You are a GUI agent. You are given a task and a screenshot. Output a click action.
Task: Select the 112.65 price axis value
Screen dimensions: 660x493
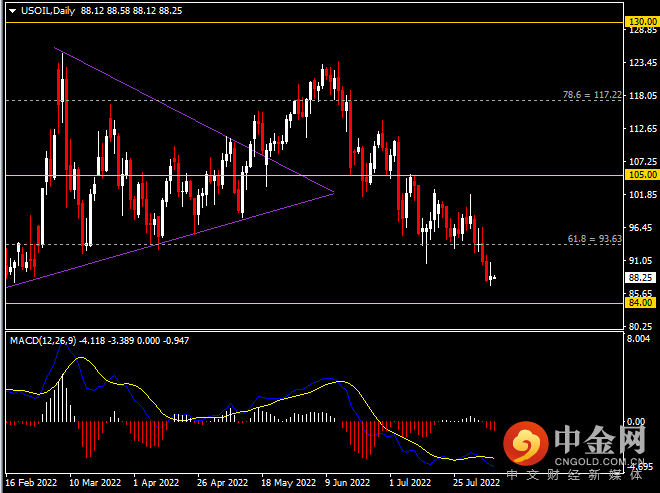pos(643,129)
